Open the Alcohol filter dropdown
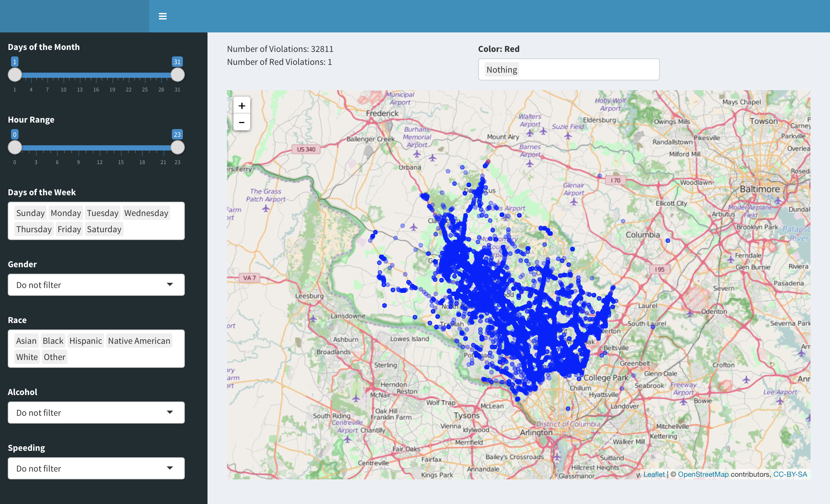830x504 pixels. 96,412
